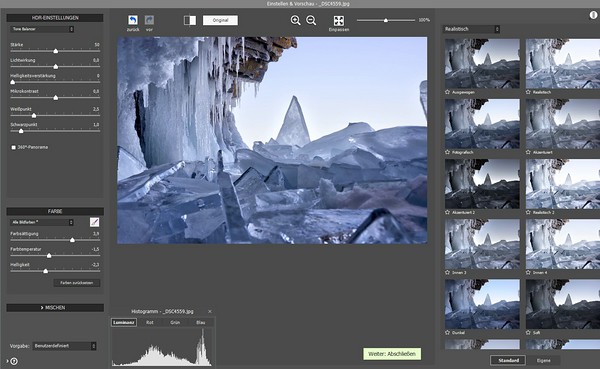Viewport: 600px width, 369px height.
Task: Click the Original preview button
Action: click(x=220, y=20)
